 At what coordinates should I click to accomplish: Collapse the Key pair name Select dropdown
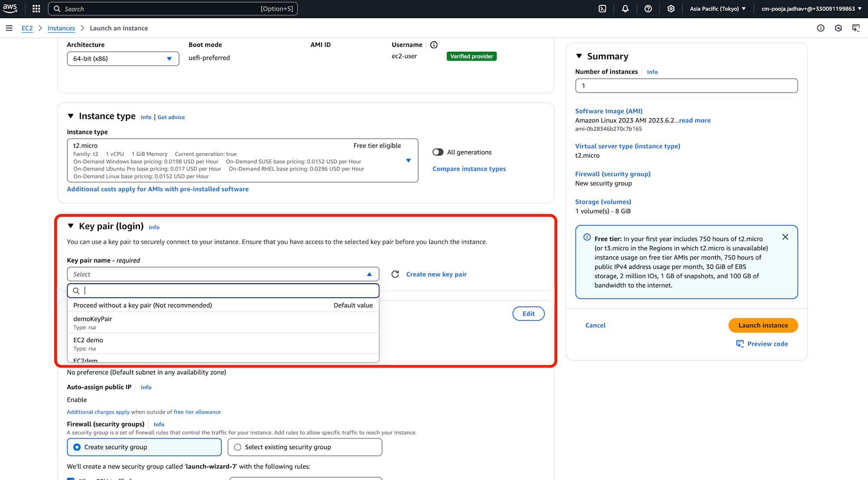coord(223,274)
